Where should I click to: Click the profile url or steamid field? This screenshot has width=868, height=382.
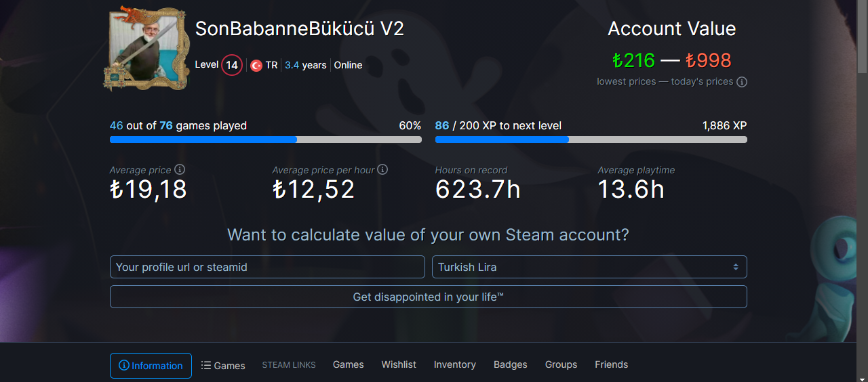(x=267, y=267)
